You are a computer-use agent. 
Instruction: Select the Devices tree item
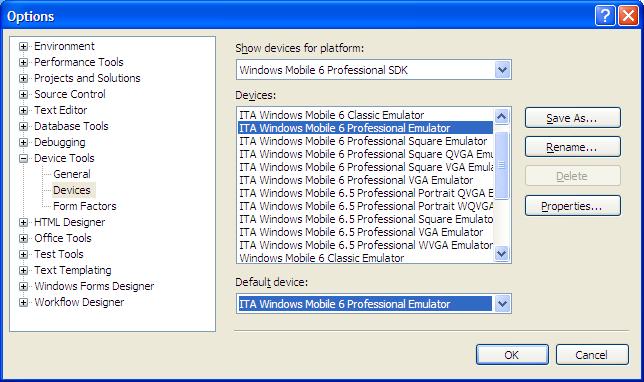point(72,190)
